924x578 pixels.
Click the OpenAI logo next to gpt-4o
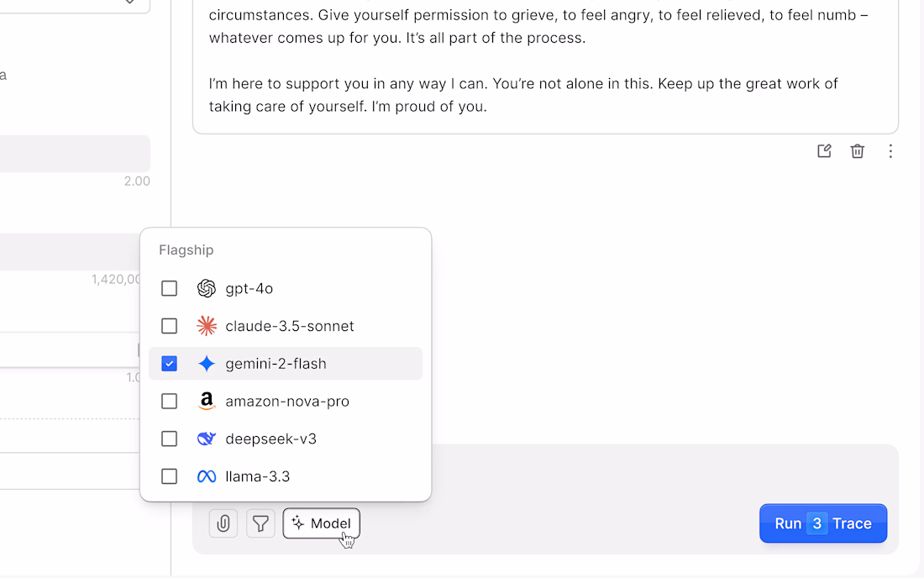click(x=207, y=288)
